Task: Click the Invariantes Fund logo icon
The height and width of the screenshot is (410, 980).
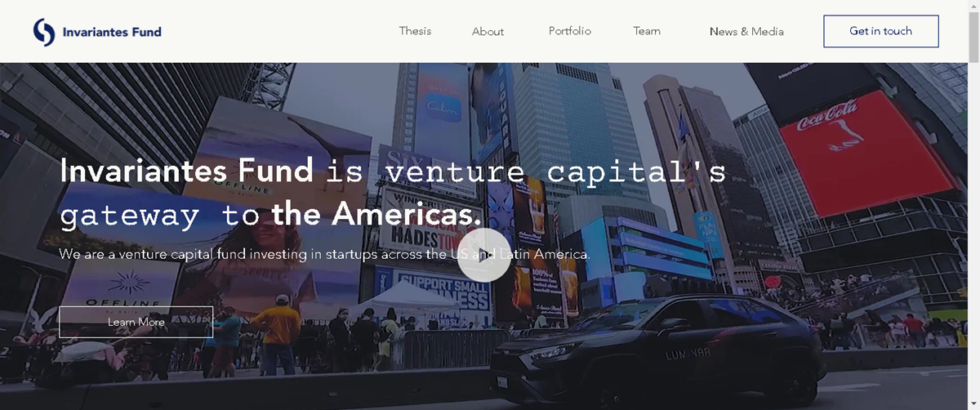Action: [44, 32]
